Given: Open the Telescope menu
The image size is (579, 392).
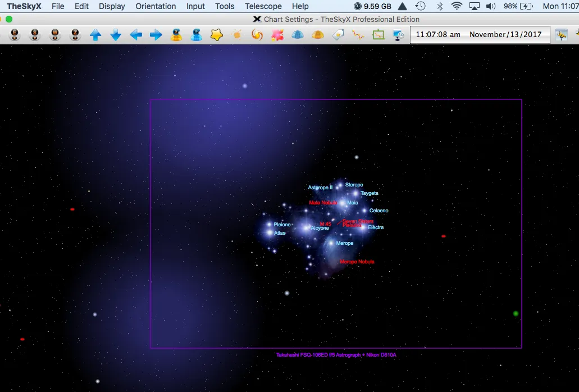Looking at the screenshot, I should point(263,6).
